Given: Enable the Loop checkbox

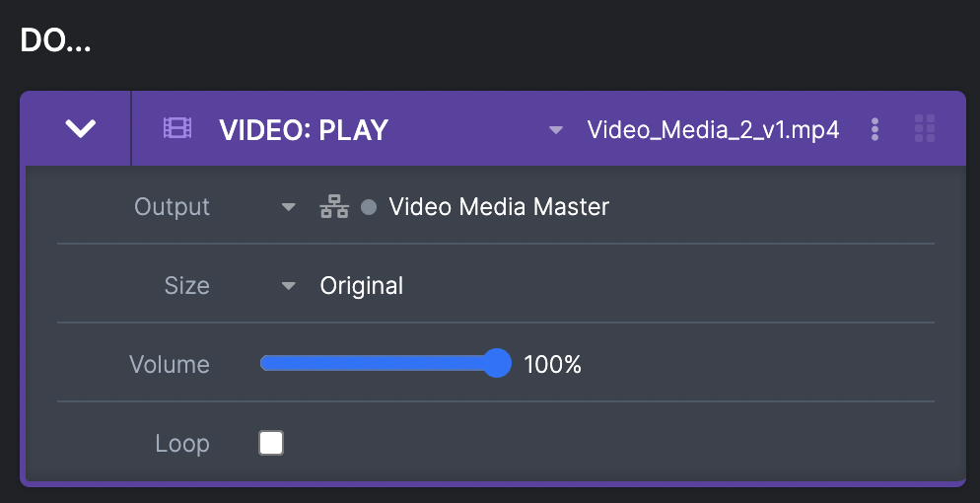Looking at the screenshot, I should coord(271,443).
